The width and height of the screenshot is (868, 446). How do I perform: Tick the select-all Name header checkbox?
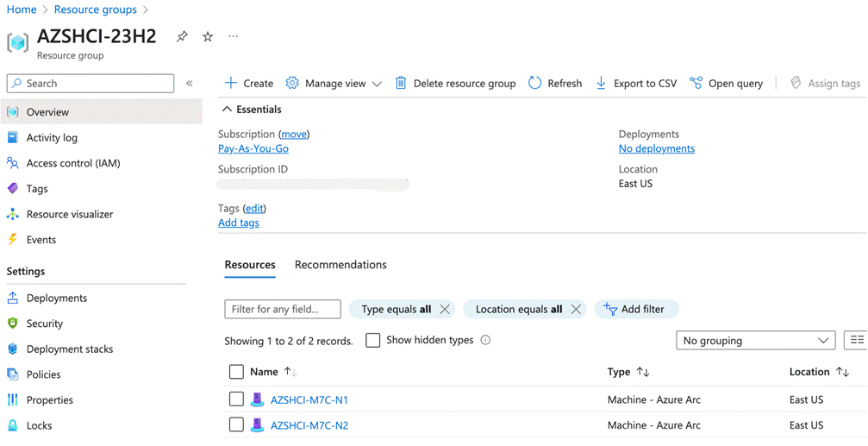click(236, 372)
